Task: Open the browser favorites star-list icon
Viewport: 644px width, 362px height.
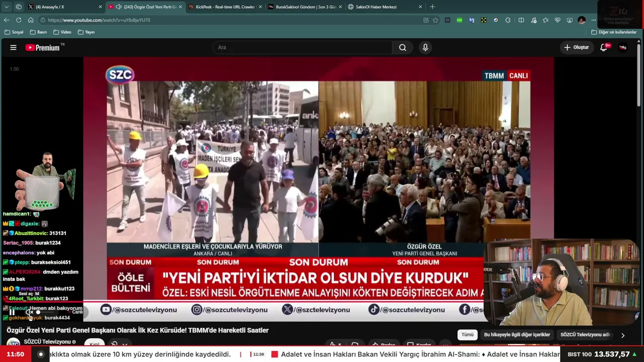Action: (545, 20)
